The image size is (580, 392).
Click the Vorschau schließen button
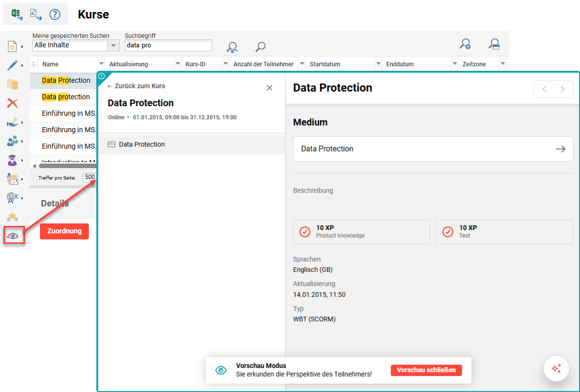pos(426,370)
